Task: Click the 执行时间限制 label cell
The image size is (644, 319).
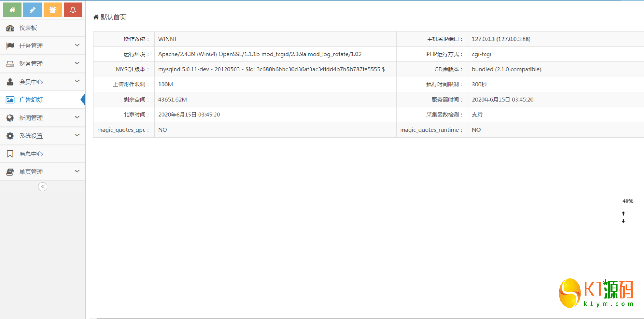Action: 432,84
